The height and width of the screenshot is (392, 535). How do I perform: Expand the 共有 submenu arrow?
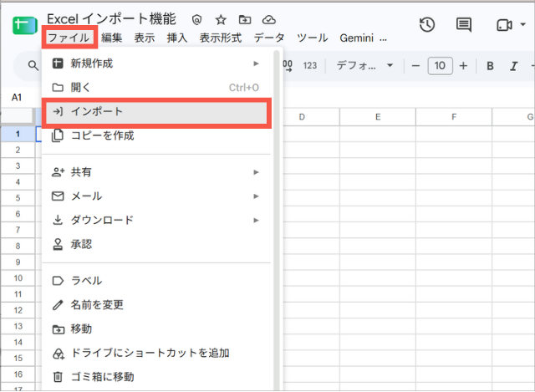click(256, 172)
